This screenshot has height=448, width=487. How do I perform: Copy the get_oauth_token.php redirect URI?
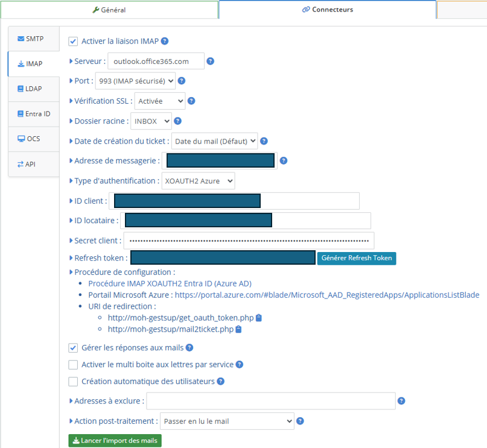(259, 318)
